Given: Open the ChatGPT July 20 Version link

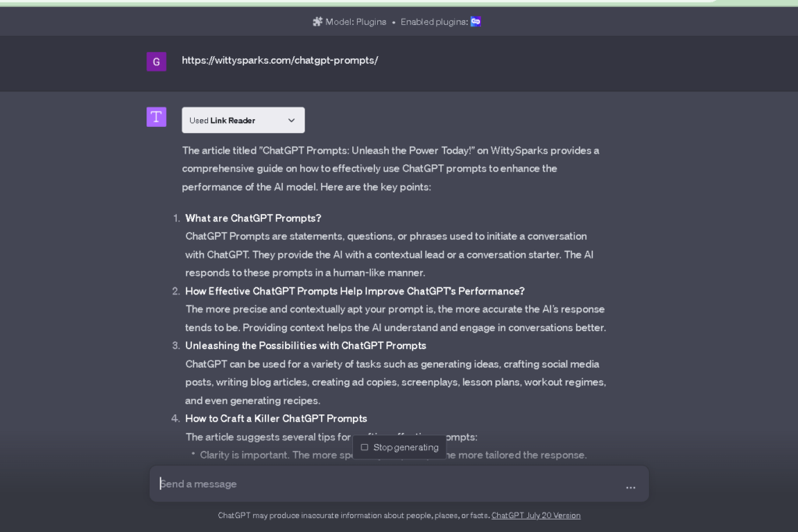Looking at the screenshot, I should pyautogui.click(x=536, y=515).
